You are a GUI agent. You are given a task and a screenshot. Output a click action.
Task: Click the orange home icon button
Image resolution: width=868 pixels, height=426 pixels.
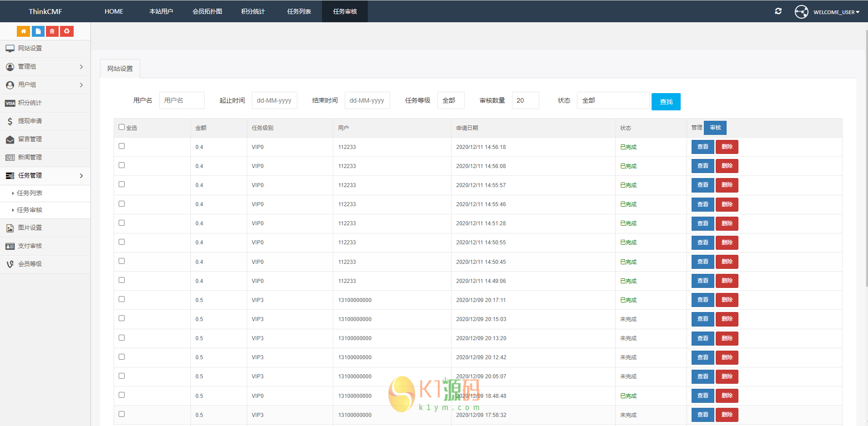pos(23,31)
